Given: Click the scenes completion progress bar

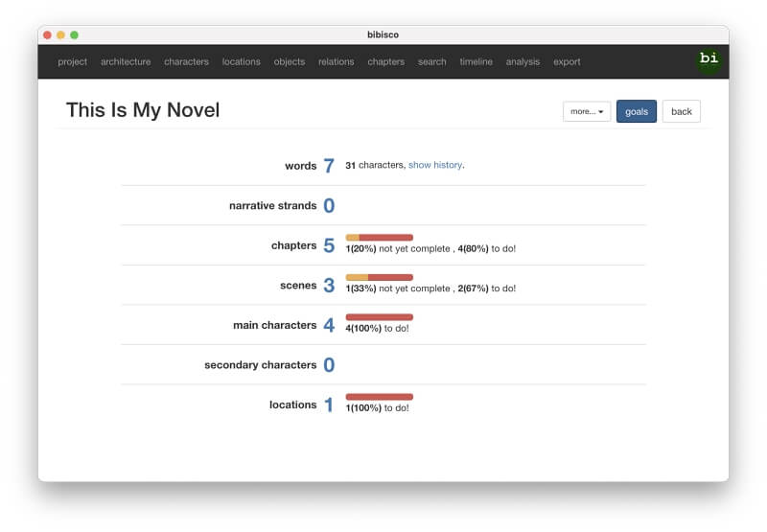Looking at the screenshot, I should (x=379, y=277).
